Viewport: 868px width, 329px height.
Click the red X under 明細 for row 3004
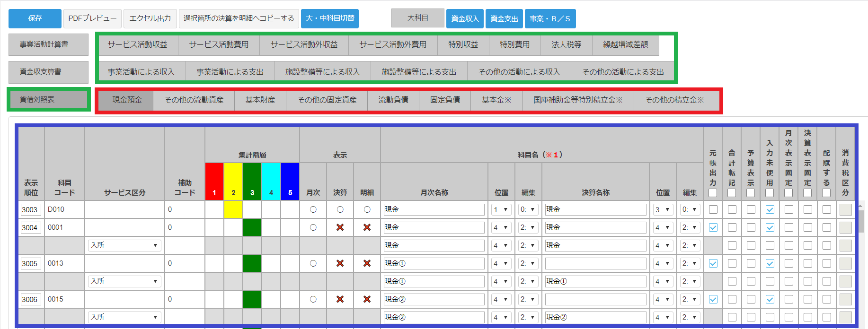click(367, 227)
